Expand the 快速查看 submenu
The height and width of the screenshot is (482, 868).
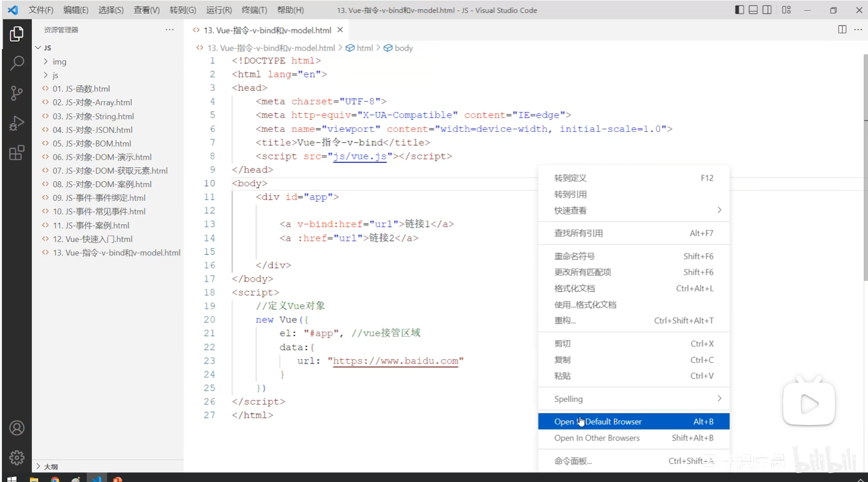tap(634, 211)
